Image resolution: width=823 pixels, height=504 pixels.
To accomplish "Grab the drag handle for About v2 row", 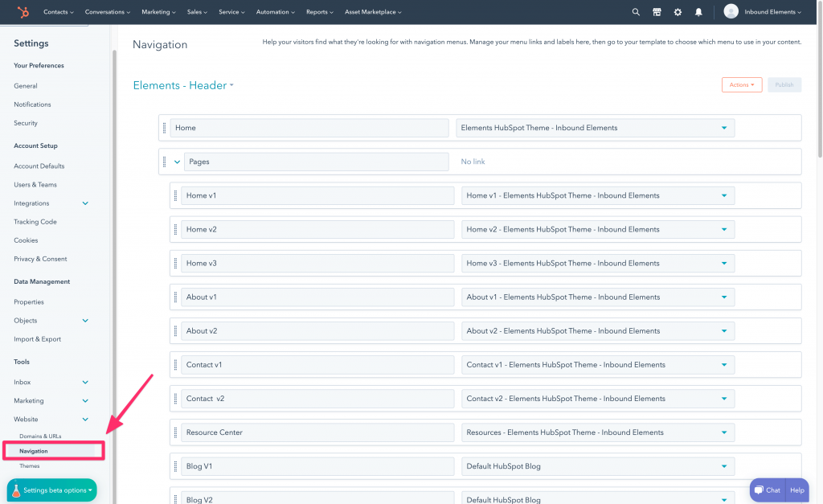I will 175,330.
